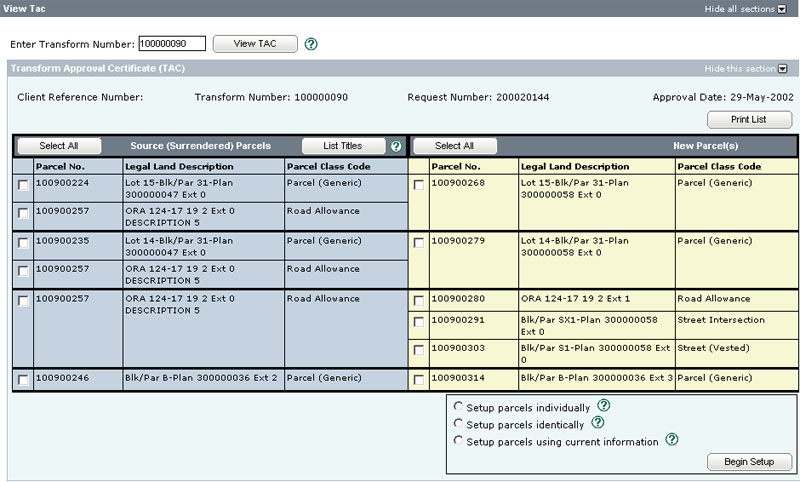Click Select All for New Parcels
The width and height of the screenshot is (800, 482).
coord(455,146)
